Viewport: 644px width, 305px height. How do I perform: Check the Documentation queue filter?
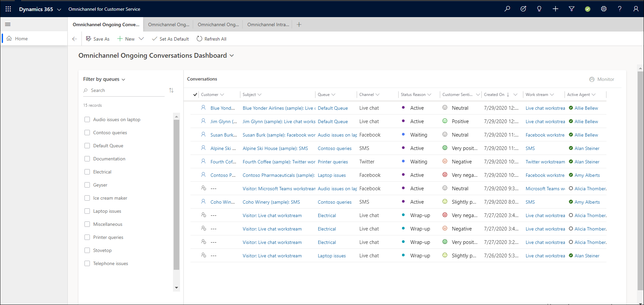pos(87,159)
